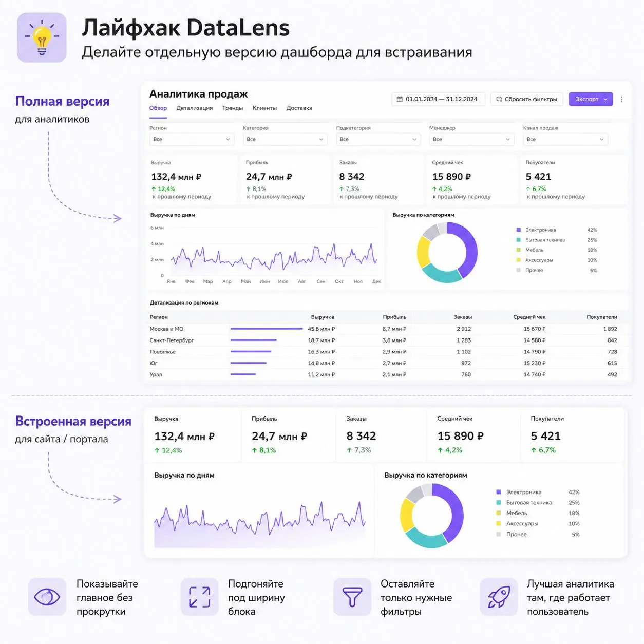Click the Аксессуары legend label in the full version

click(539, 260)
